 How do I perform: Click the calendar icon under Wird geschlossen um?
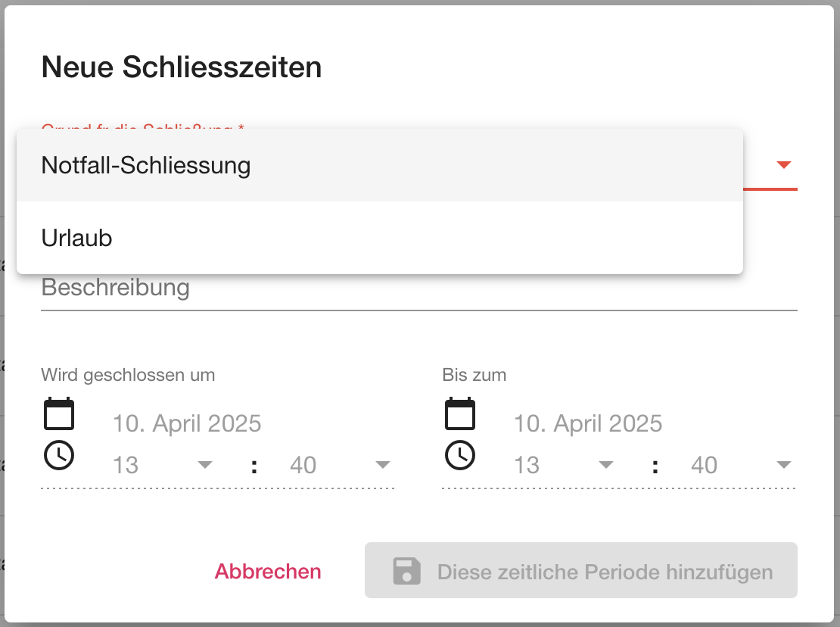click(x=59, y=414)
